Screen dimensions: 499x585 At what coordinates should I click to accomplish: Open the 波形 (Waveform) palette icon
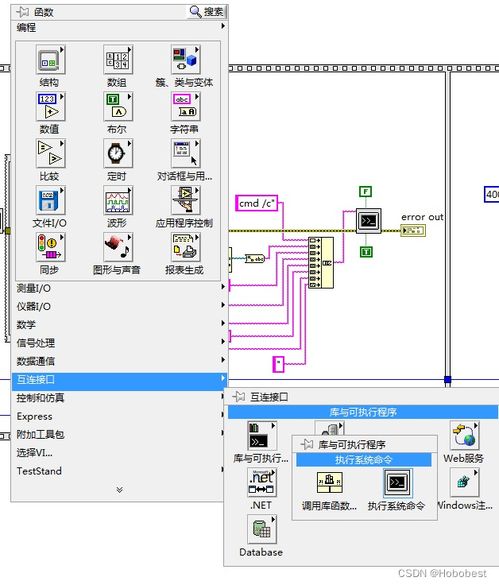[x=118, y=200]
